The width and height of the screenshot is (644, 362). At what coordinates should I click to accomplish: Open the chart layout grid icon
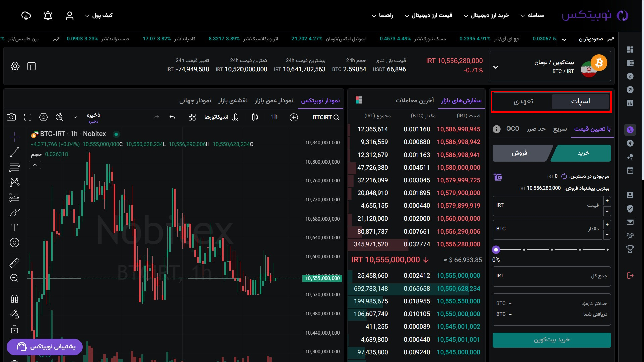(x=192, y=117)
